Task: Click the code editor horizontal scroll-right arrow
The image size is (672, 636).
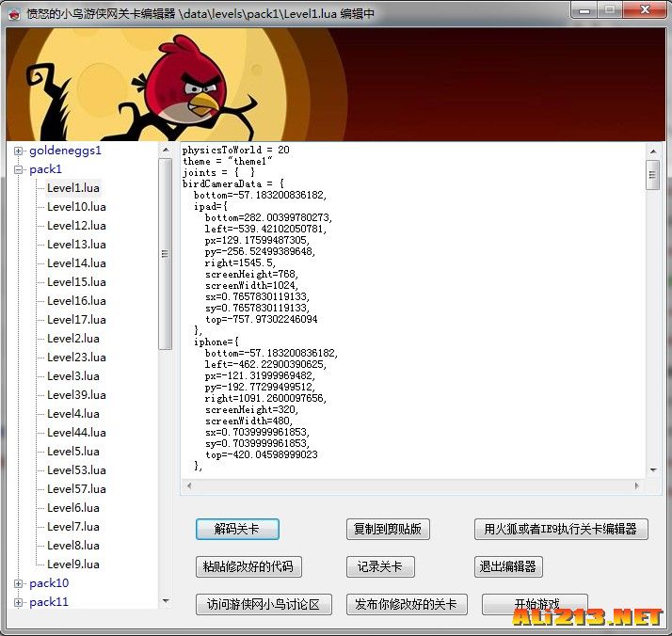Action: pos(640,486)
